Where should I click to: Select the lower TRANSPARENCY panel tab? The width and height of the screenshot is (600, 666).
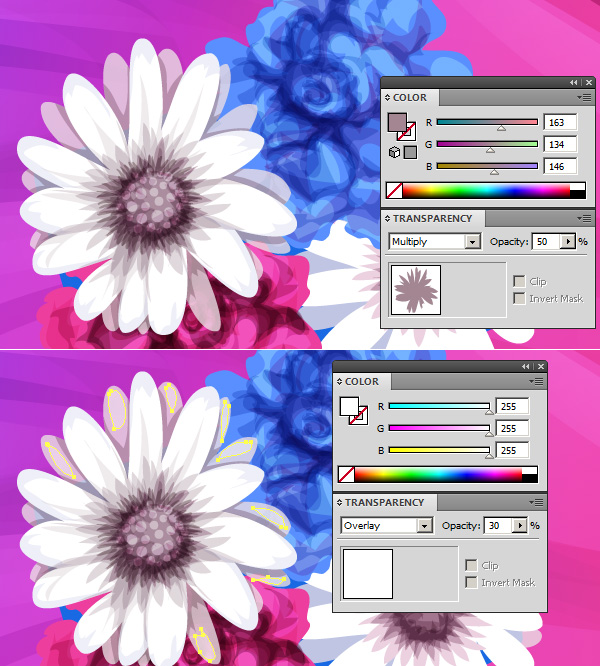(384, 502)
